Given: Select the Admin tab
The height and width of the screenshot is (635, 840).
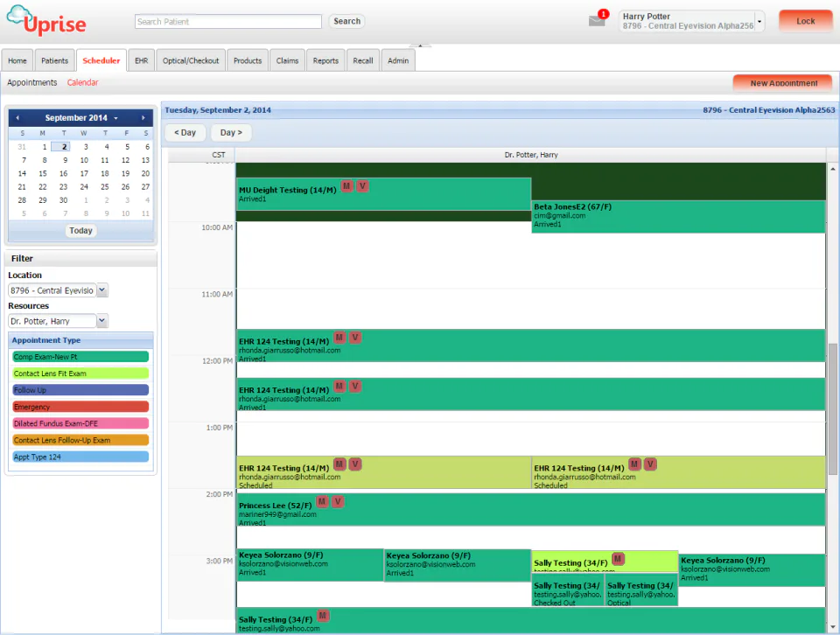Looking at the screenshot, I should pos(398,60).
